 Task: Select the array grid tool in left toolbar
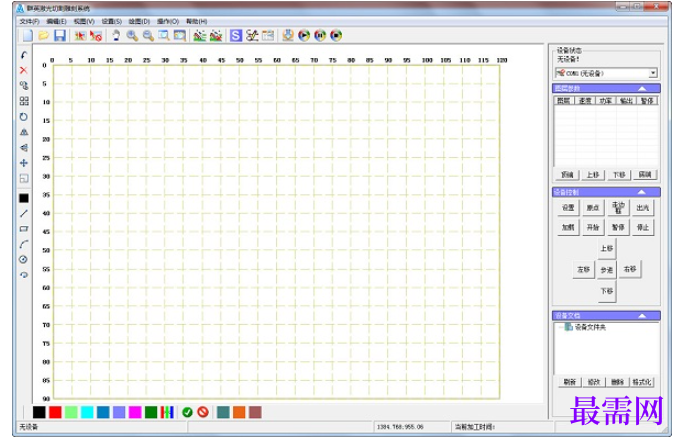(x=24, y=101)
